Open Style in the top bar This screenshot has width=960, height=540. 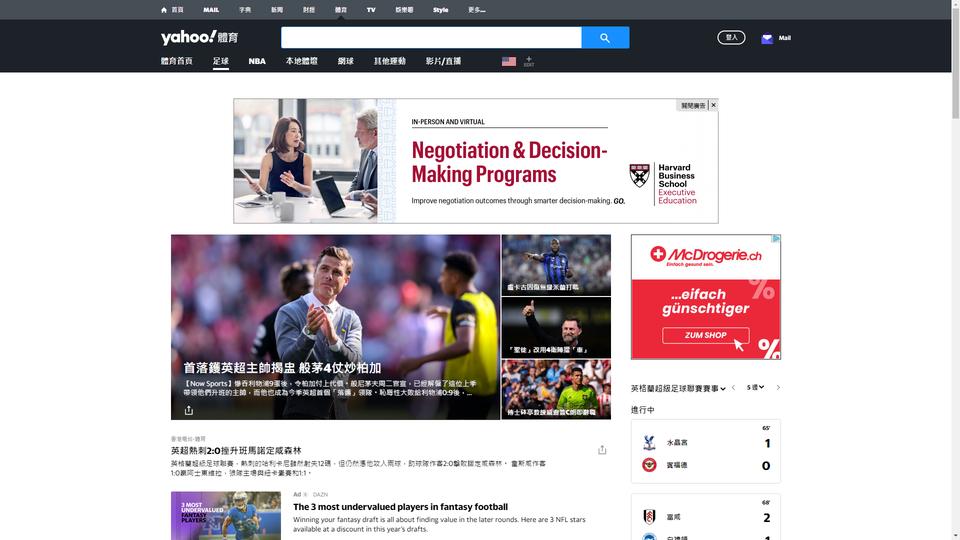[440, 10]
